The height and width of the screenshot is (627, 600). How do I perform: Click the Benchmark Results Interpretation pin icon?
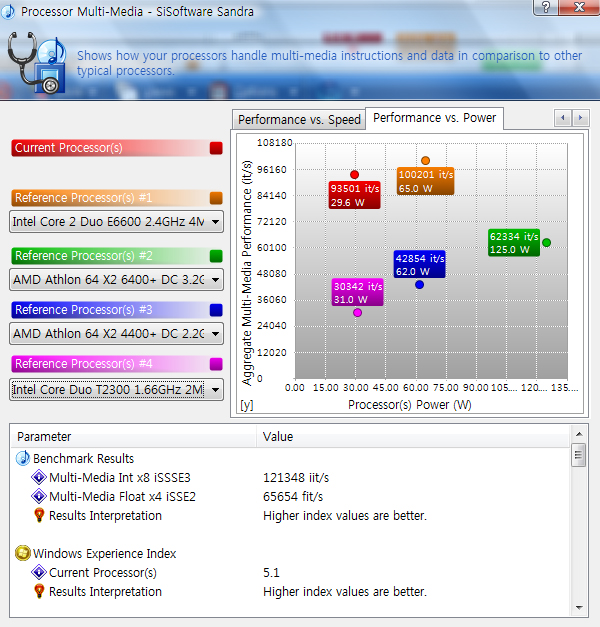click(39, 515)
